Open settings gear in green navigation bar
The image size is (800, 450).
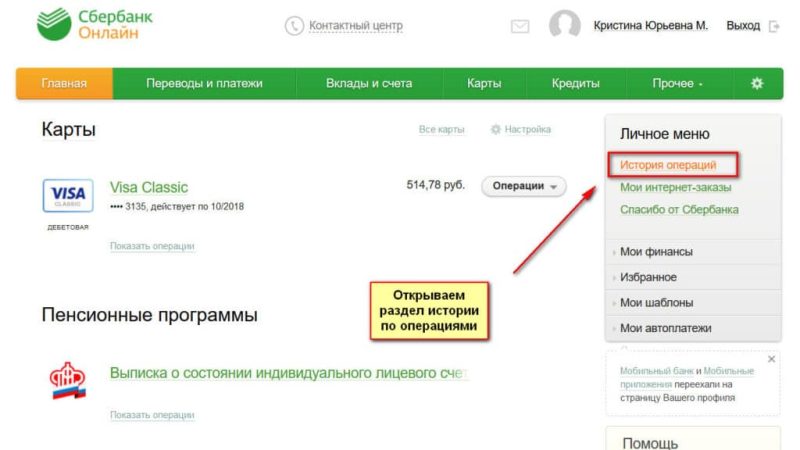(x=757, y=83)
